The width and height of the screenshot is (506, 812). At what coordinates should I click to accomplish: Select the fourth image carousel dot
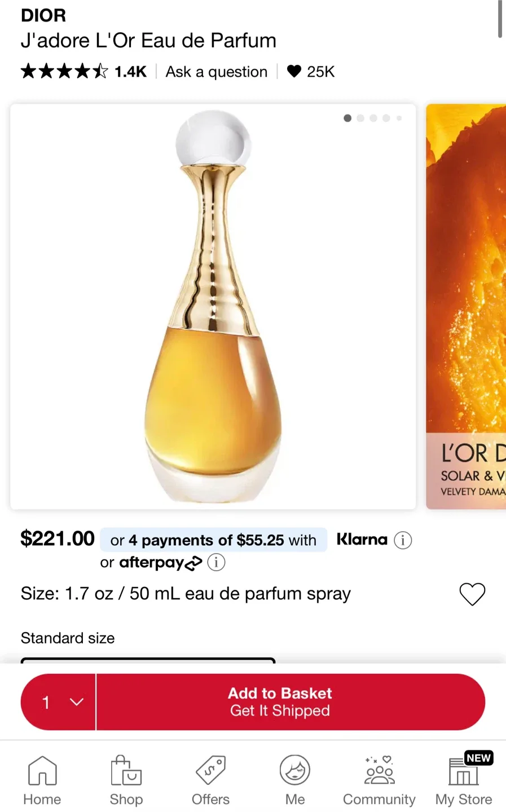click(x=386, y=118)
